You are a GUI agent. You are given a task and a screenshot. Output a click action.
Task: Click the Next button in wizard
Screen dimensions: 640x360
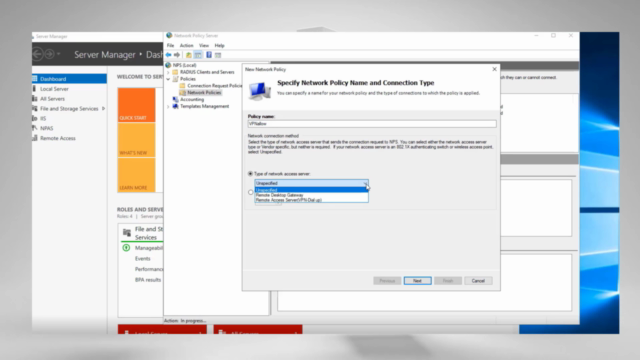[417, 281]
